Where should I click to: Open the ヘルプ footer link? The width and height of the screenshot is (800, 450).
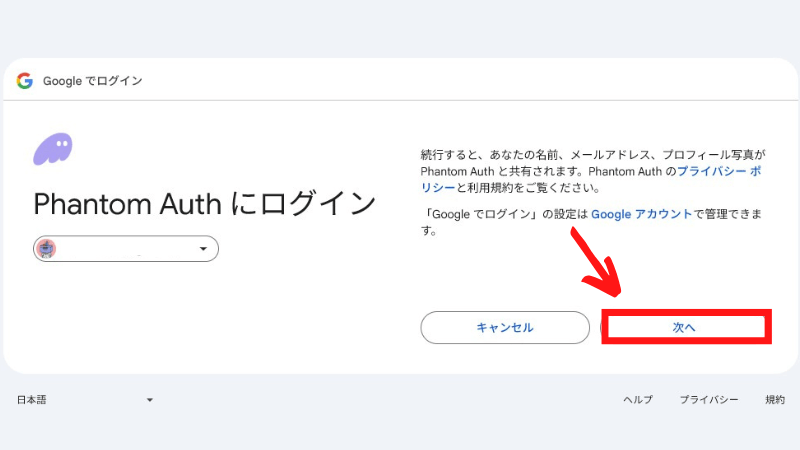click(x=638, y=399)
